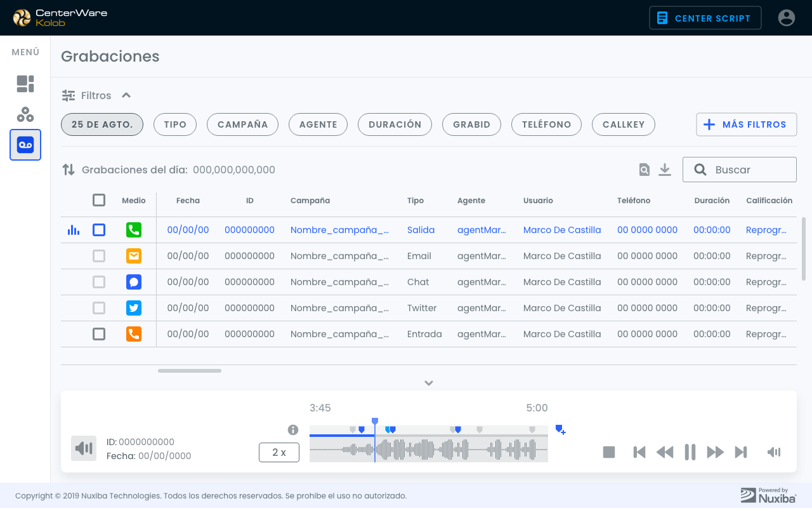The image size is (812, 508).
Task: Select the recordings voicemail icon in the sidebar
Action: coord(25,145)
